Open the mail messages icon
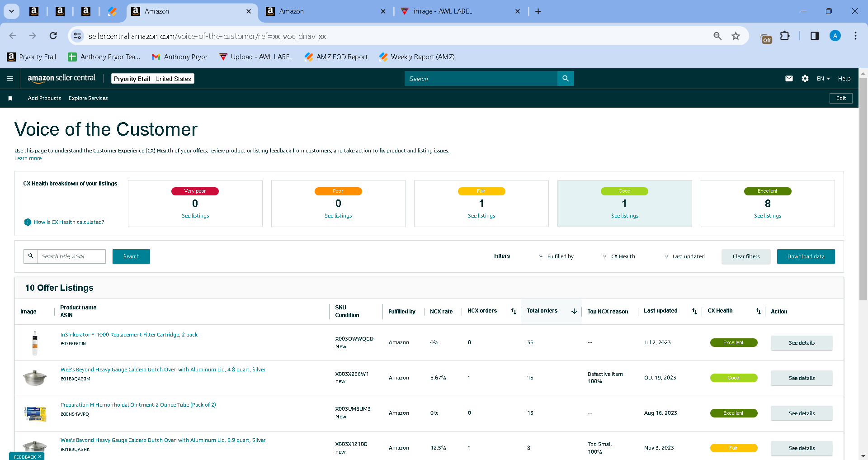This screenshot has width=868, height=460. point(789,79)
